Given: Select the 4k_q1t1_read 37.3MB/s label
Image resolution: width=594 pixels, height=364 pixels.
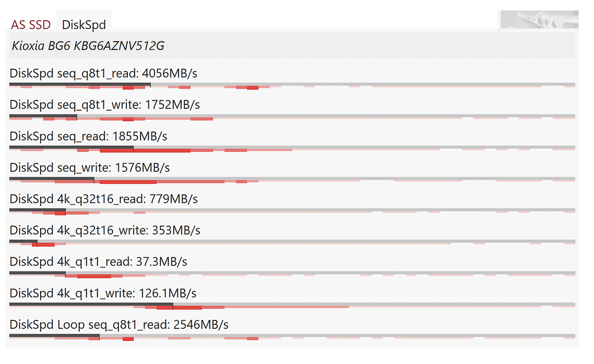Looking at the screenshot, I should [98, 262].
